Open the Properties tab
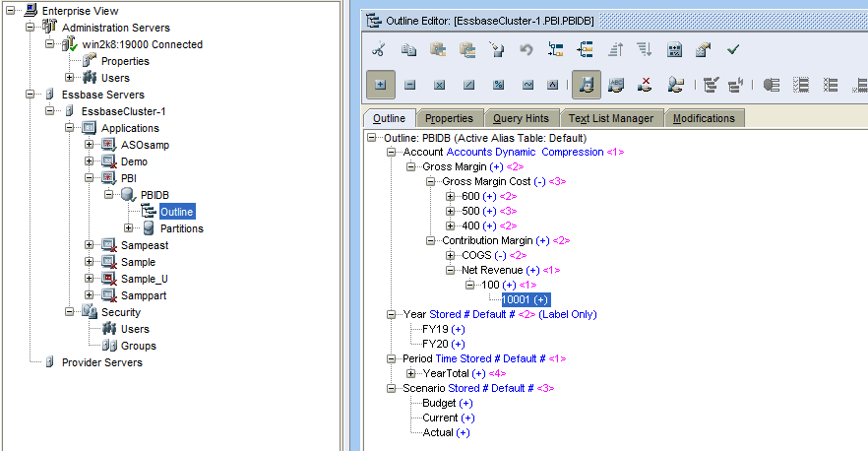 [x=449, y=118]
